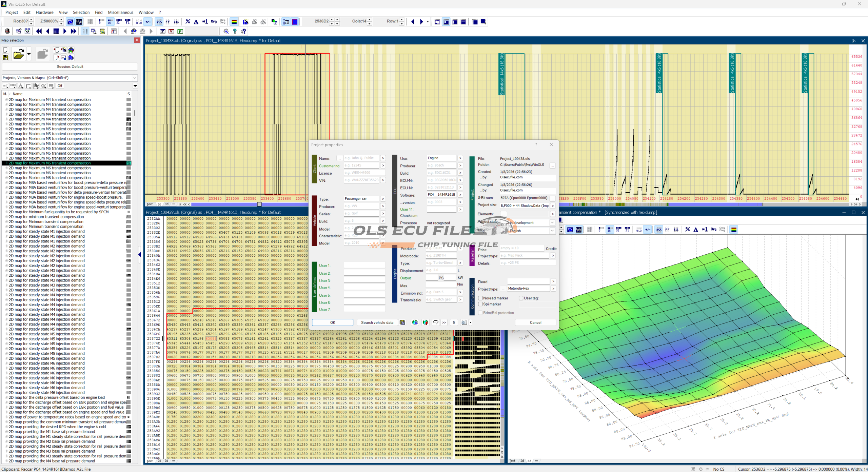This screenshot has height=472, width=868.
Task: Open the Hardware menu
Action: pos(44,13)
